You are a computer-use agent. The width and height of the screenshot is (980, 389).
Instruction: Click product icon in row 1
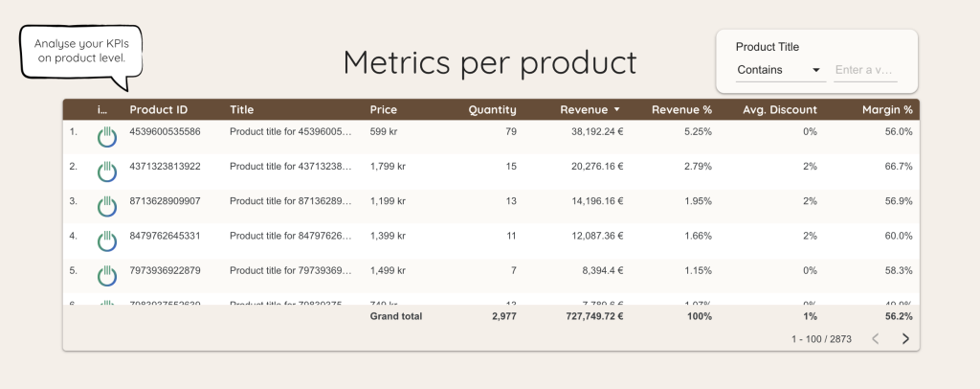[106, 136]
